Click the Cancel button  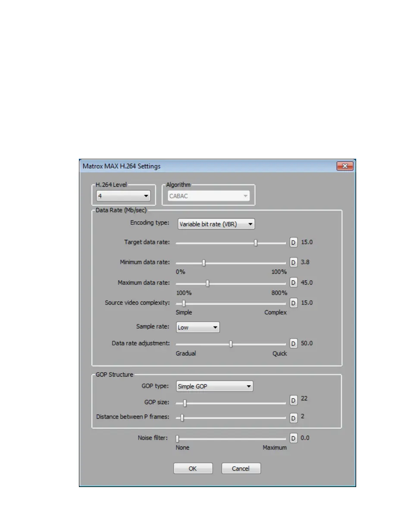[241, 468]
